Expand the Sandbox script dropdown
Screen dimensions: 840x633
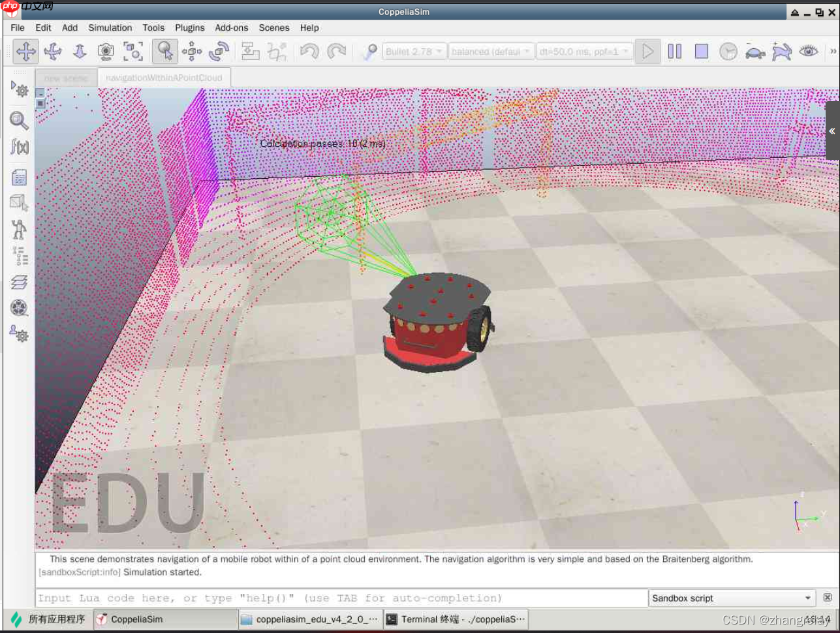tap(732, 598)
